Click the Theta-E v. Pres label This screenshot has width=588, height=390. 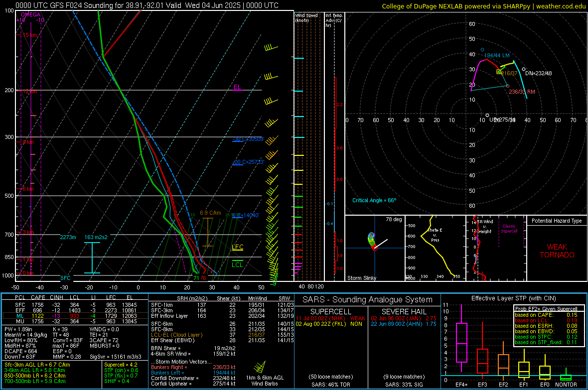click(435, 235)
